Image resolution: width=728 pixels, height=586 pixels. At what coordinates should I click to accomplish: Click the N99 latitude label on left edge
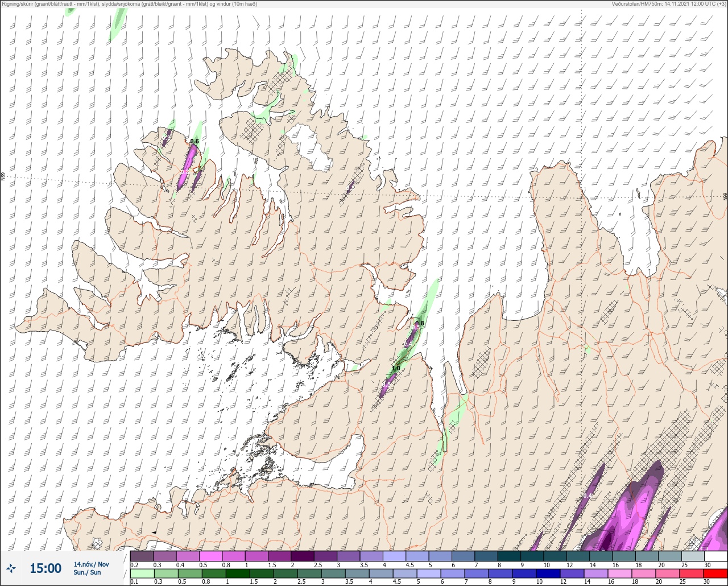pyautogui.click(x=3, y=177)
